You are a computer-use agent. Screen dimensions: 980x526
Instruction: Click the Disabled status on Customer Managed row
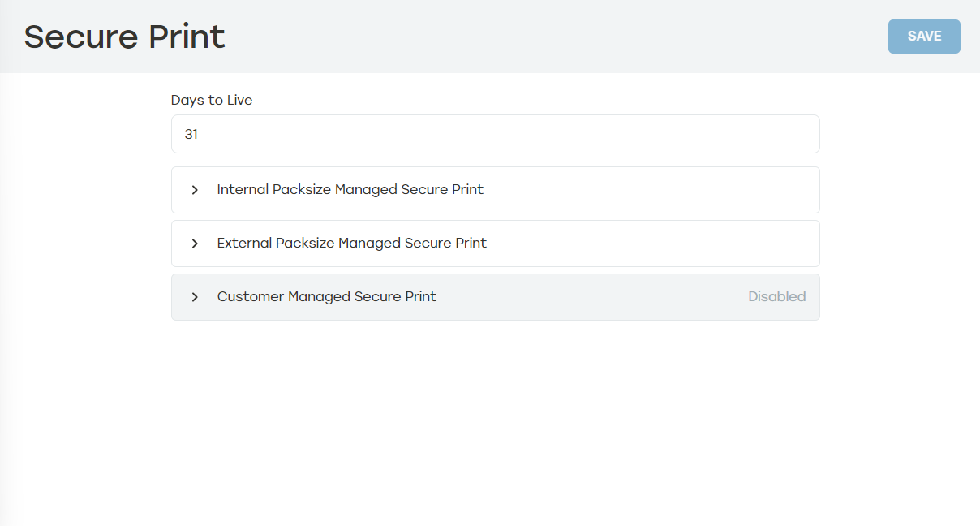click(x=776, y=297)
